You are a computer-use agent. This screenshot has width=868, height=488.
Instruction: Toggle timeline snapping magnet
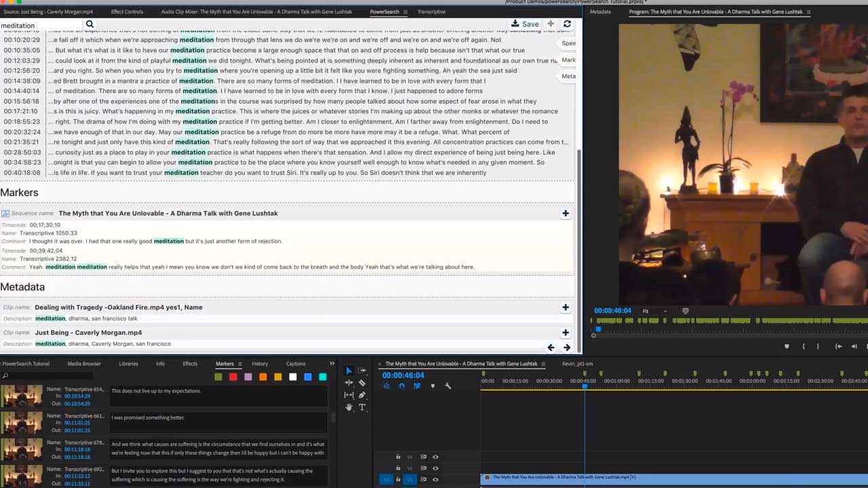401,386
